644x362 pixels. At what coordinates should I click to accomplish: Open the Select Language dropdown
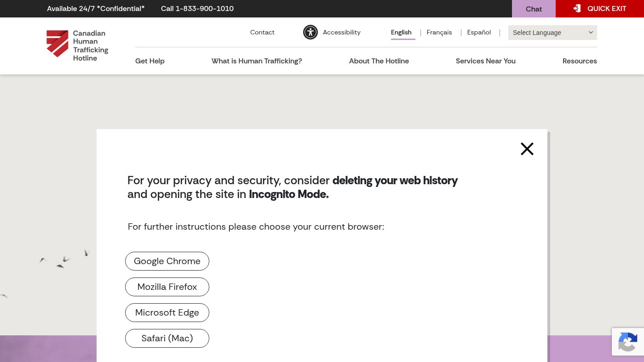[x=552, y=33]
